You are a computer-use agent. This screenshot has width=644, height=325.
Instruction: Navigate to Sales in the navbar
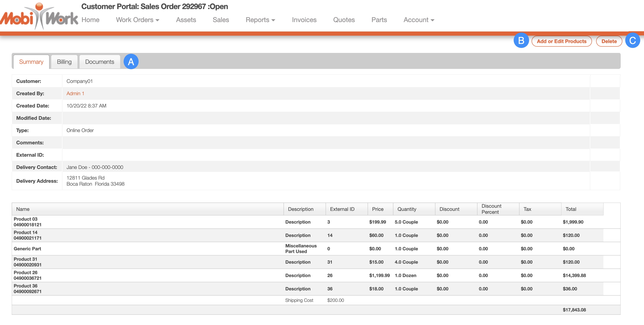[220, 20]
